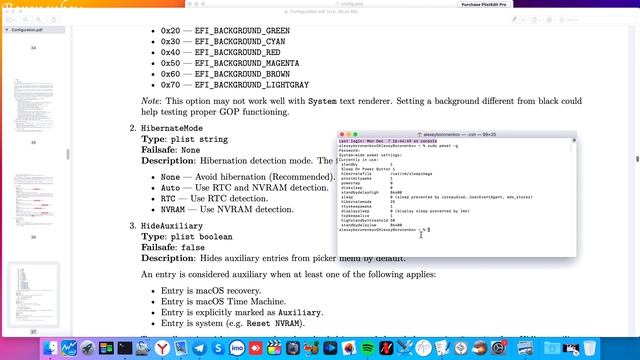Click the Terminal window title bar
The width and height of the screenshot is (640, 360).
coord(457,134)
